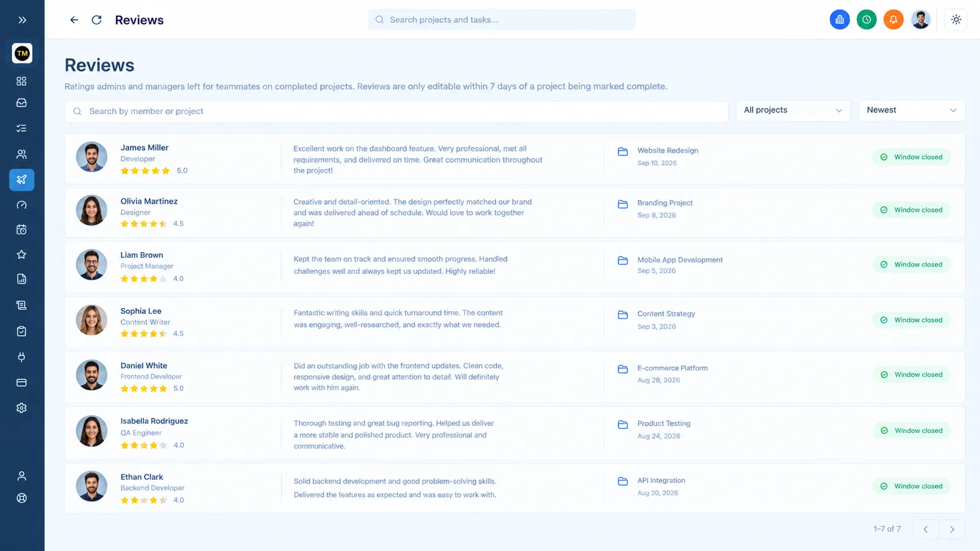Go to the previous page of reviews
980x551 pixels.
pos(925,529)
